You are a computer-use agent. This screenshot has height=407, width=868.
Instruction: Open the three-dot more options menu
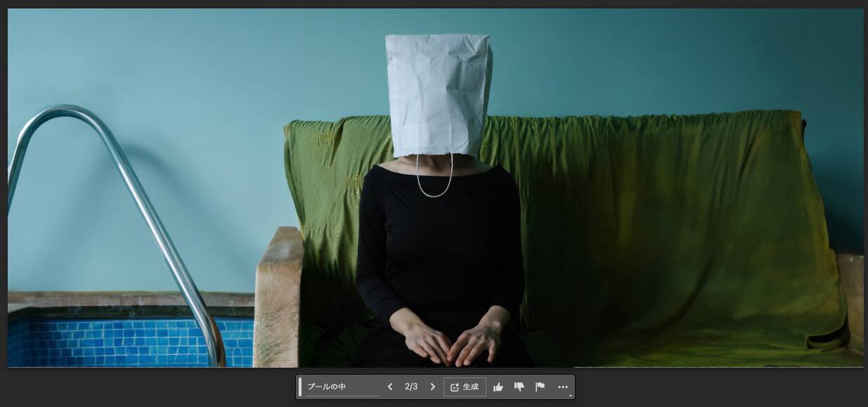pos(562,387)
